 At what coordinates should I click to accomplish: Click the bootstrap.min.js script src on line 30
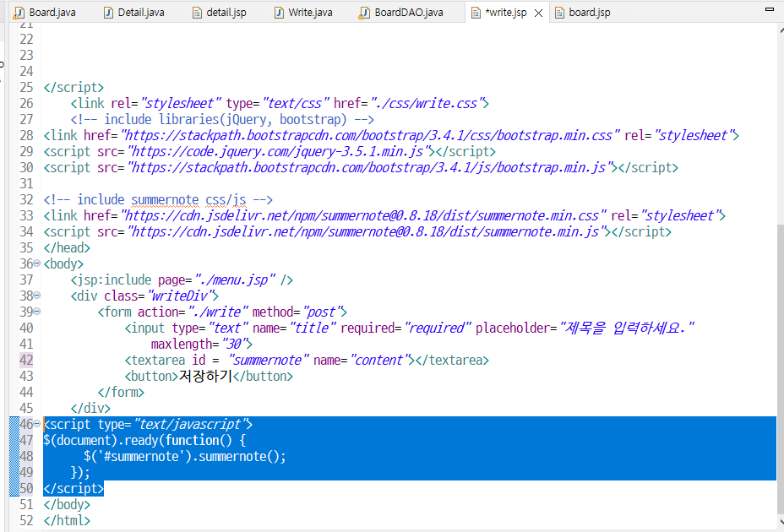point(373,167)
